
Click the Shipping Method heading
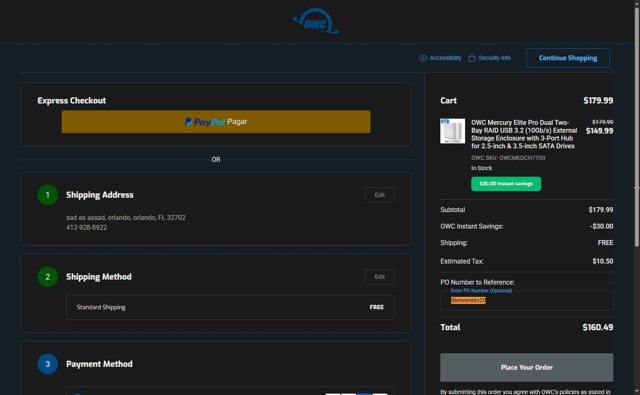click(99, 277)
